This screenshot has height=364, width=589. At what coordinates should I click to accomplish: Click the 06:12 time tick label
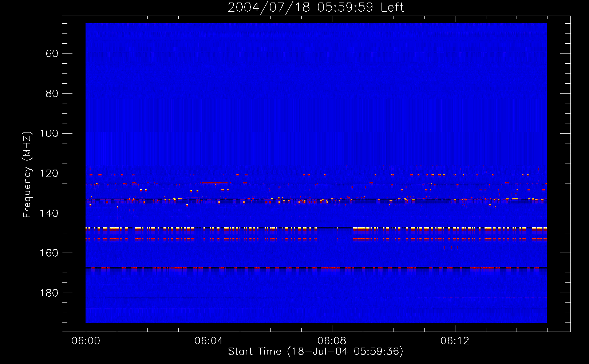[x=455, y=341]
